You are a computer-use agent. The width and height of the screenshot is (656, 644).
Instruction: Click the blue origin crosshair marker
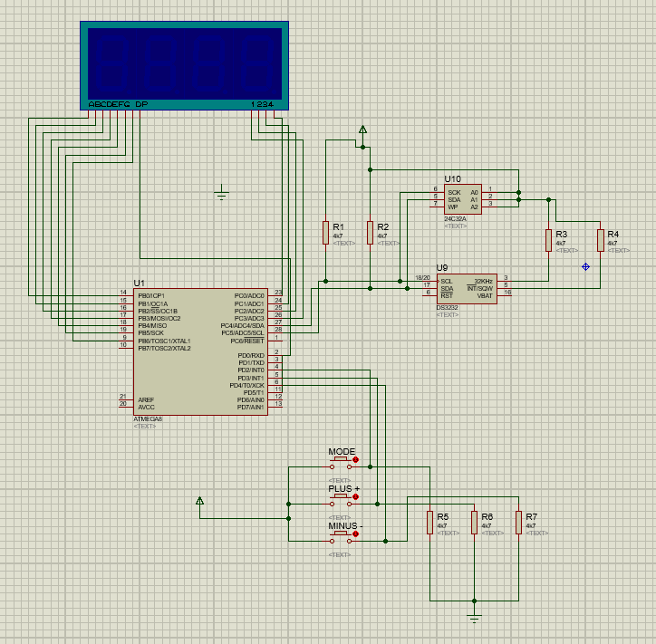pos(585,266)
